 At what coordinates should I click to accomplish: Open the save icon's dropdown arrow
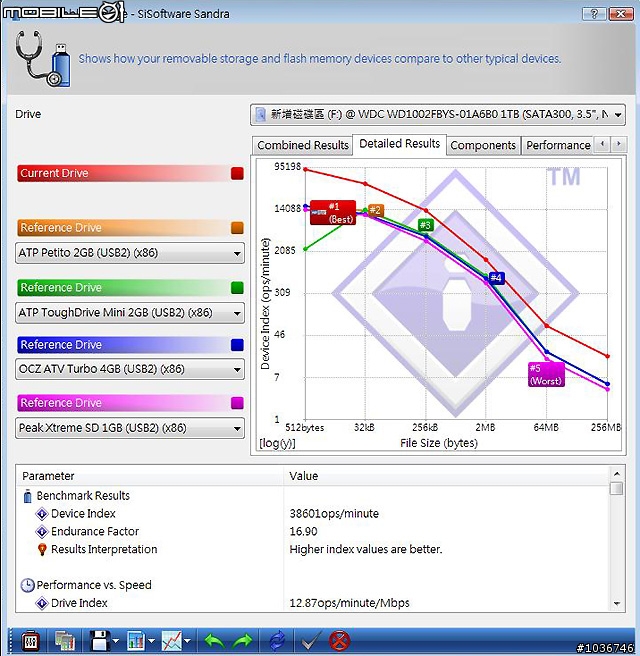[x=116, y=641]
